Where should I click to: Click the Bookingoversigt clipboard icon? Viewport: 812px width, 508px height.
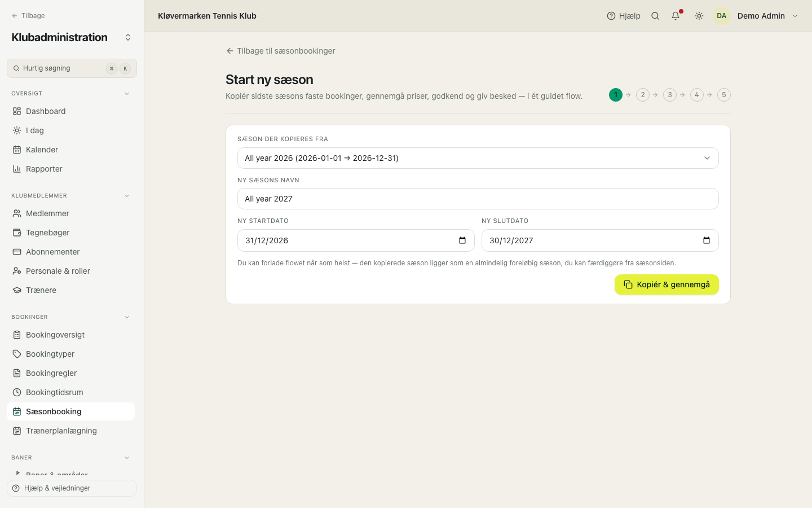coord(17,335)
